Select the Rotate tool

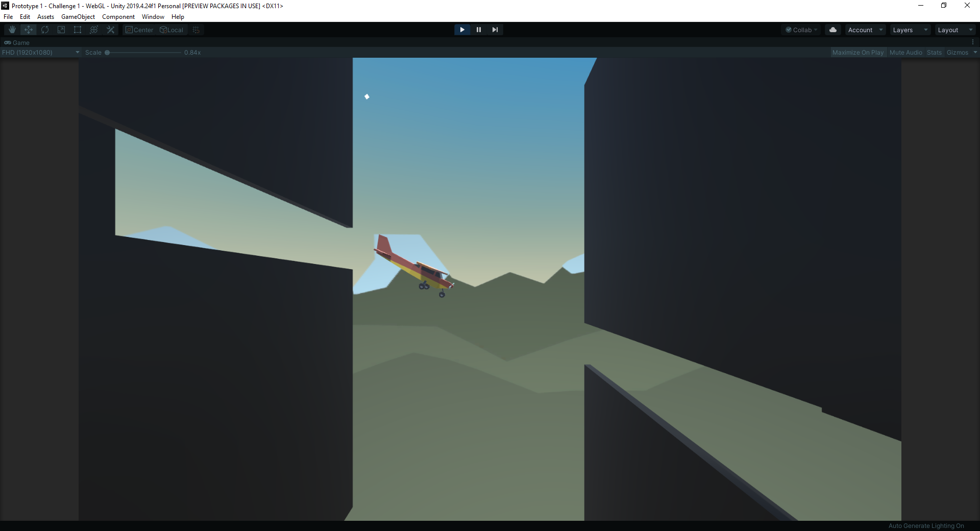tap(45, 30)
